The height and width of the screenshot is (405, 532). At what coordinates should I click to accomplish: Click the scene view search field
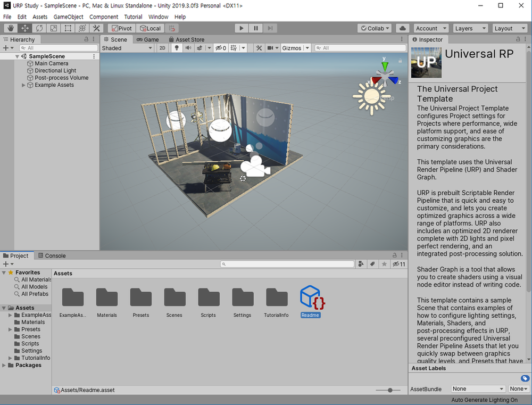tap(360, 48)
